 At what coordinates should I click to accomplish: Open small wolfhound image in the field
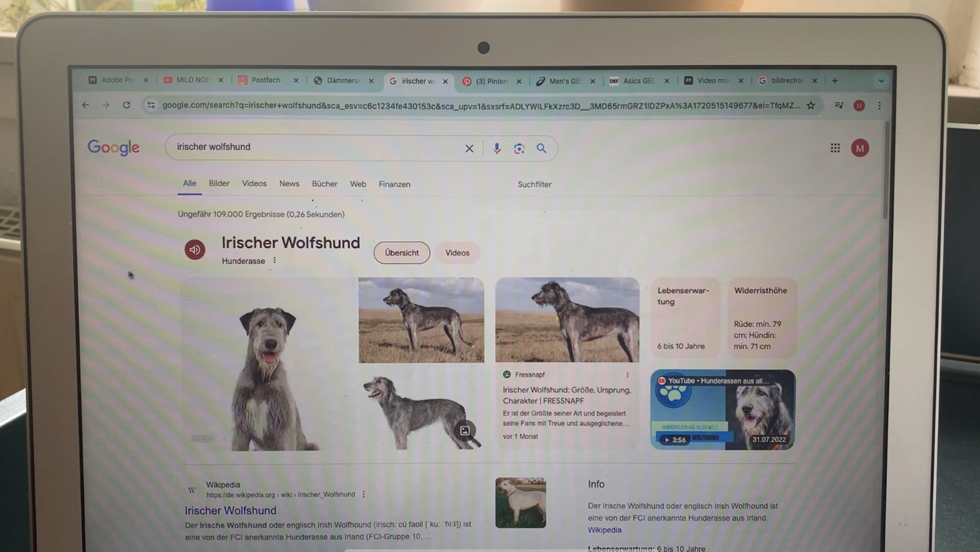pos(421,320)
